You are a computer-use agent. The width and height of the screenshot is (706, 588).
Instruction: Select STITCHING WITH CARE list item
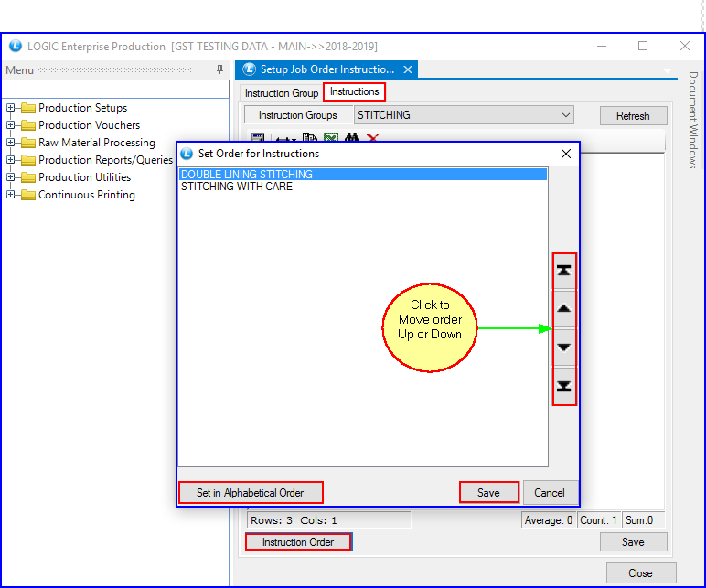point(236,187)
